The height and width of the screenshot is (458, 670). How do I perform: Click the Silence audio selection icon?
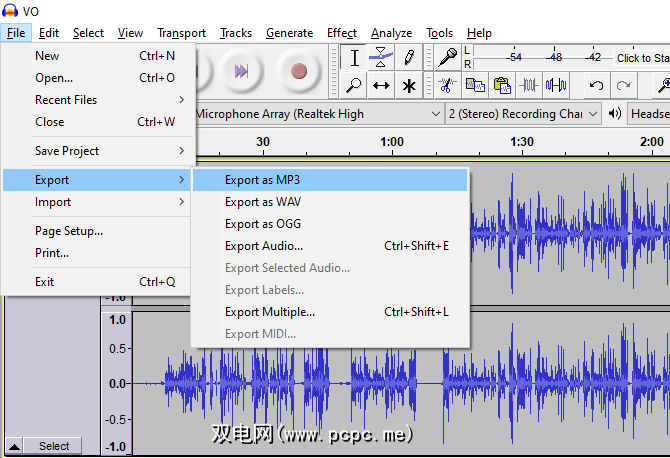557,86
